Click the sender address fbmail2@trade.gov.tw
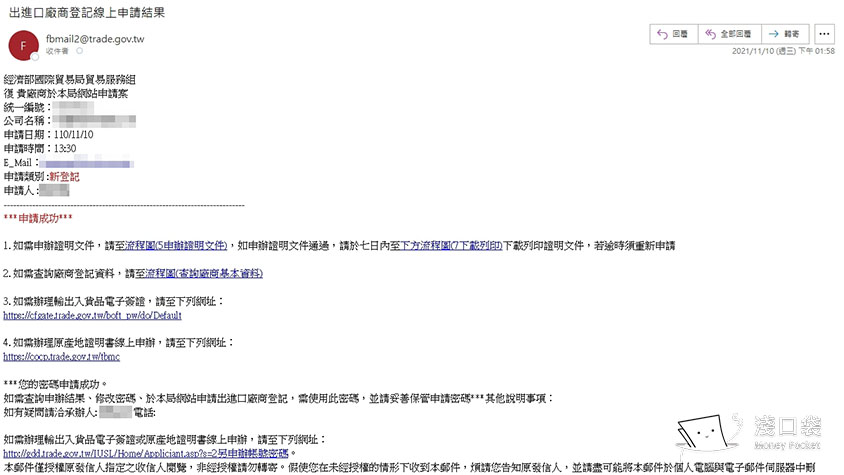Image resolution: width=844 pixels, height=475 pixels. coord(95,39)
